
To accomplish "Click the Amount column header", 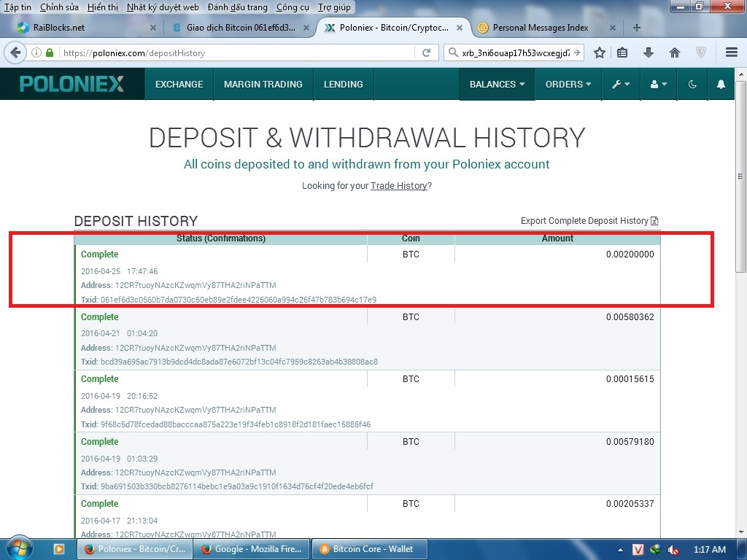I will coord(557,238).
